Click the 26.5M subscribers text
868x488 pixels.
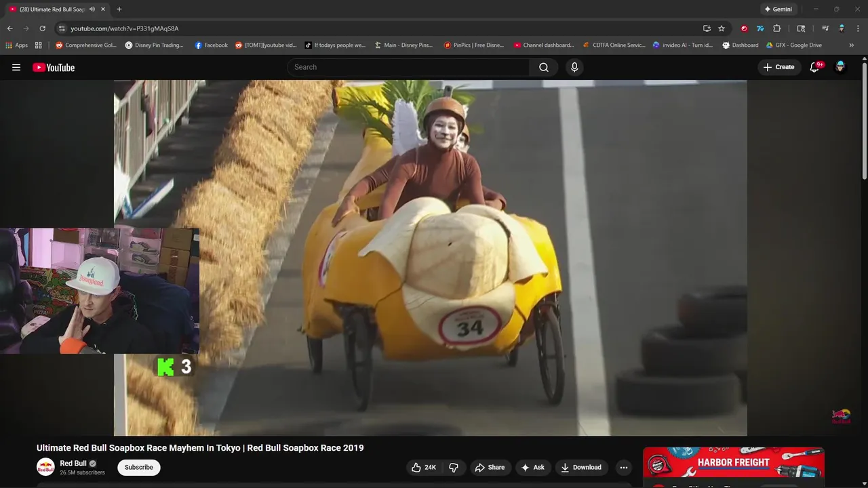[82, 472]
